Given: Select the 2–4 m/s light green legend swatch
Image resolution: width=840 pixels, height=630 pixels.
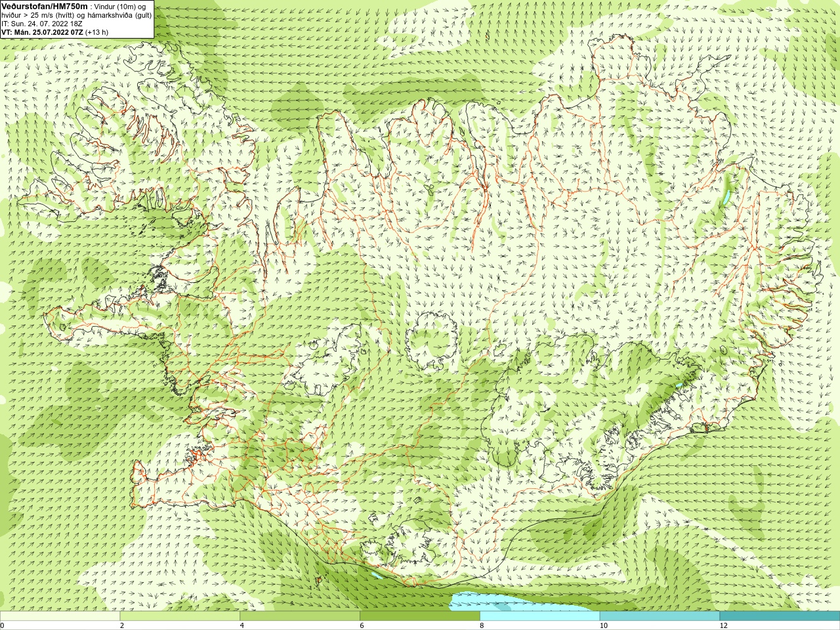Looking at the screenshot, I should (180, 616).
